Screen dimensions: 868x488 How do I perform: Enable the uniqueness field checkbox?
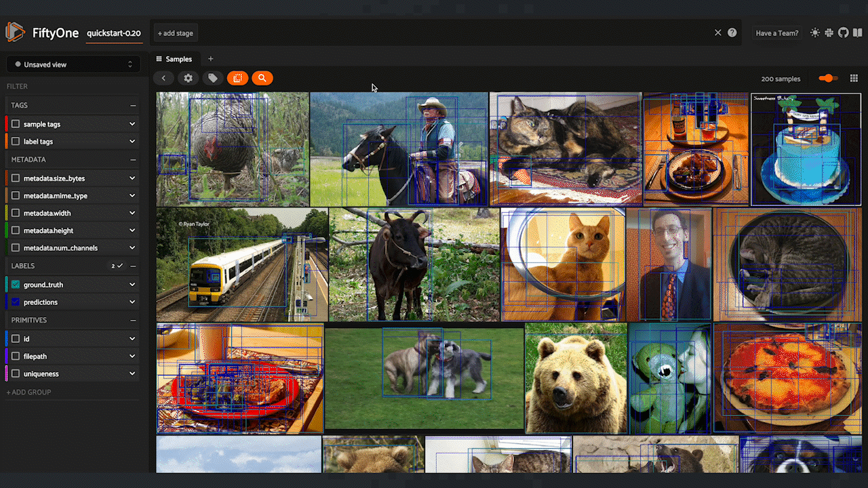16,373
